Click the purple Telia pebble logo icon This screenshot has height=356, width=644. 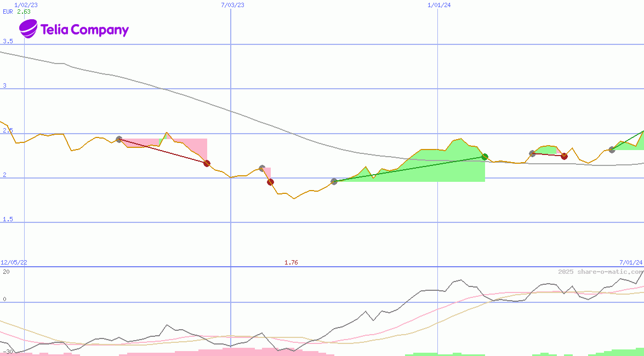pyautogui.click(x=29, y=28)
